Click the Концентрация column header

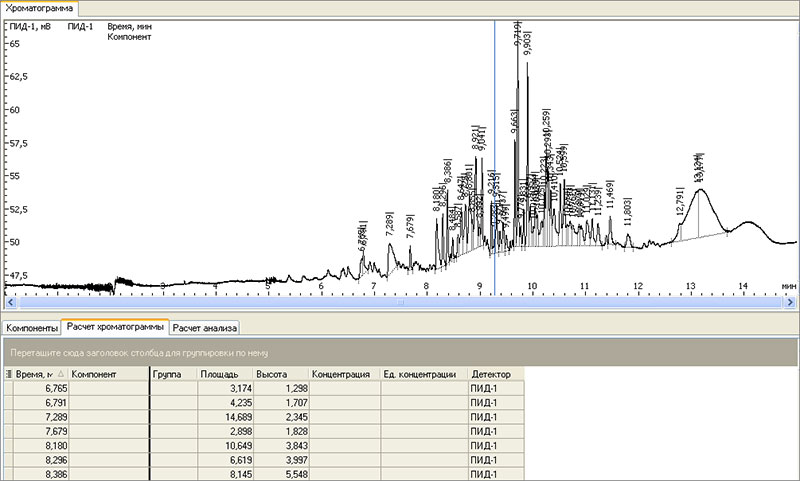(x=342, y=374)
